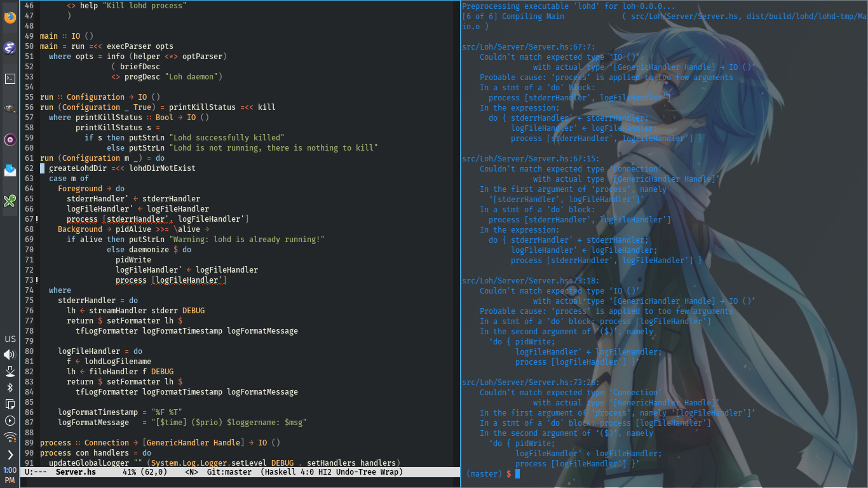The width and height of the screenshot is (868, 488).
Task: Place the cursor on 'createLohdDir' on line 62
Action: 78,168
